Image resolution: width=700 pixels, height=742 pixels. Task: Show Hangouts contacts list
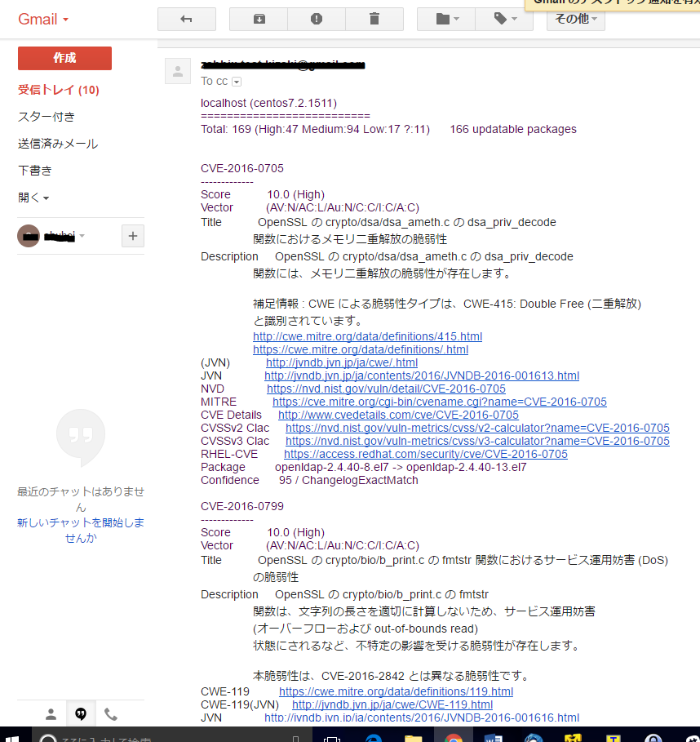pos(51,713)
